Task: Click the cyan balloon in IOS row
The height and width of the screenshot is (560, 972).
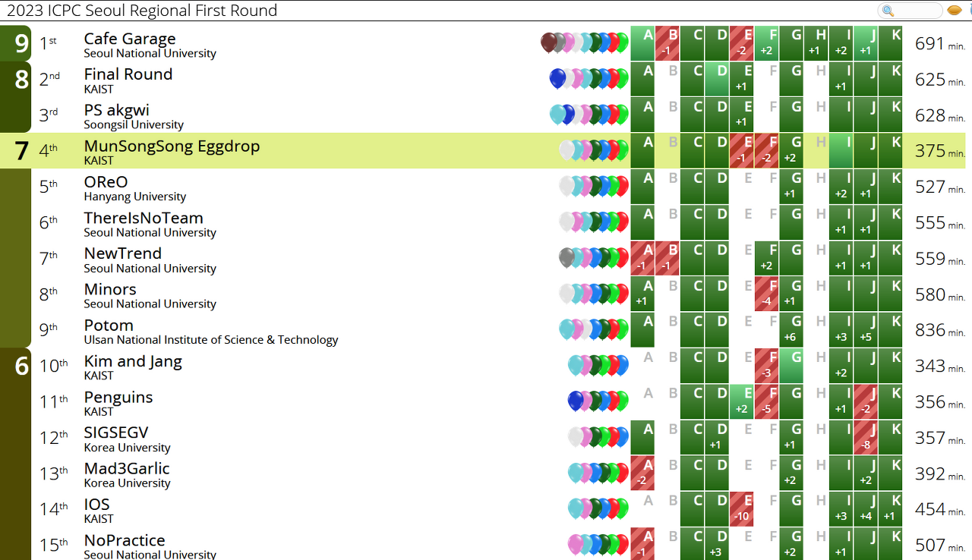Action: (x=576, y=508)
